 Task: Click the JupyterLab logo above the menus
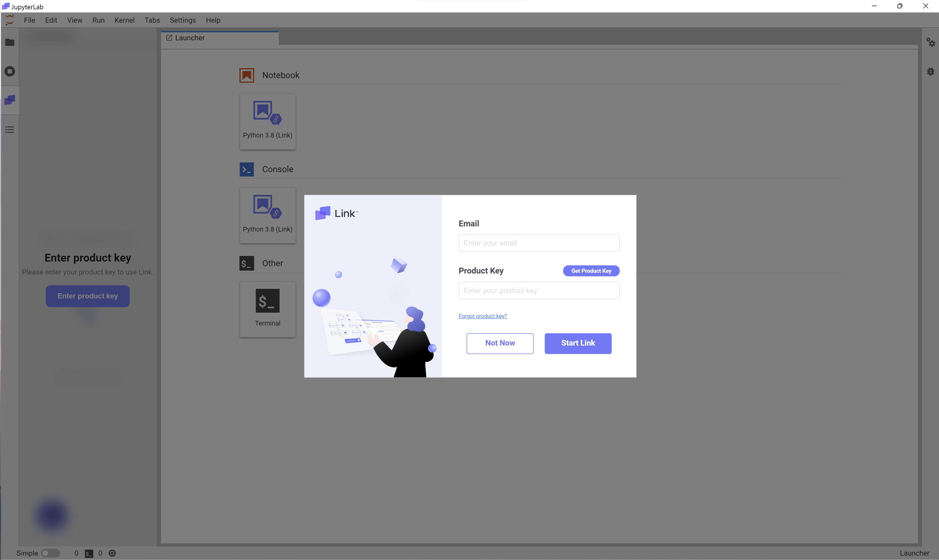coord(10,20)
